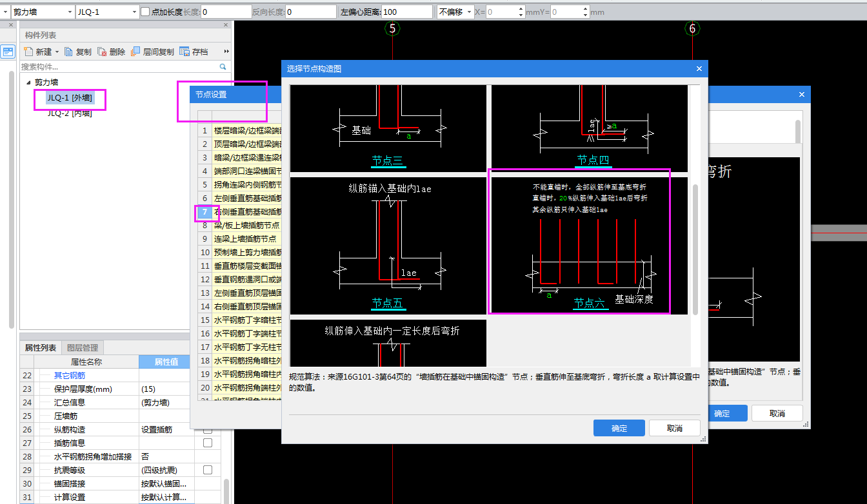Click the 长度 input field
867x504 pixels.
226,12
